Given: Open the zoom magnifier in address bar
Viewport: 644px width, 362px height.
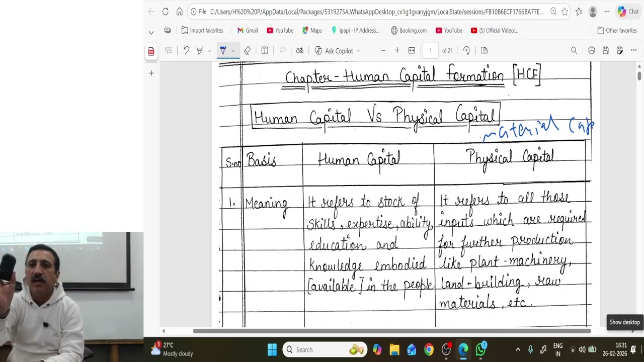Looking at the screenshot, I should (x=553, y=12).
